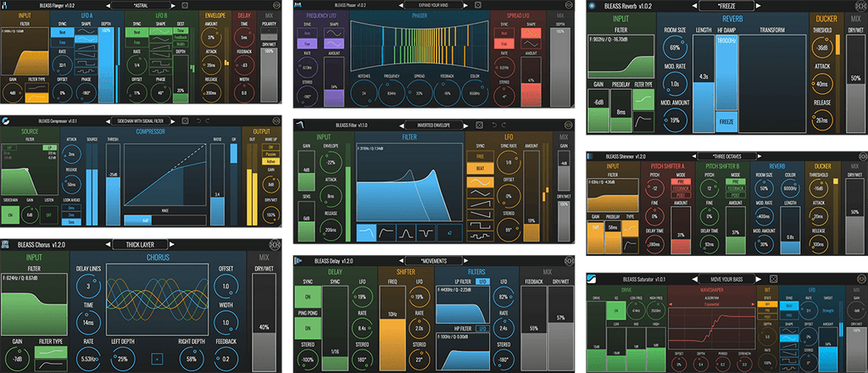This screenshot has width=868, height=373.
Task: Open the THICK LAYER preset menu
Action: (140, 244)
